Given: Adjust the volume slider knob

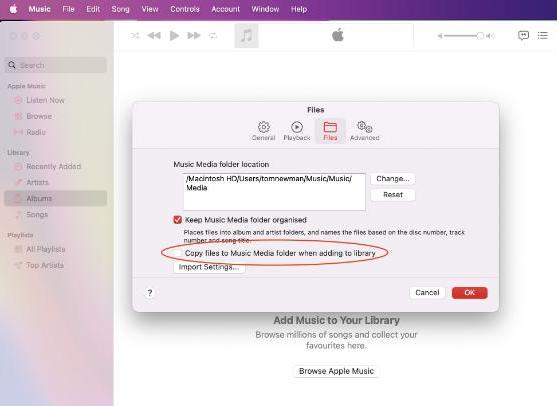Looking at the screenshot, I should (480, 36).
